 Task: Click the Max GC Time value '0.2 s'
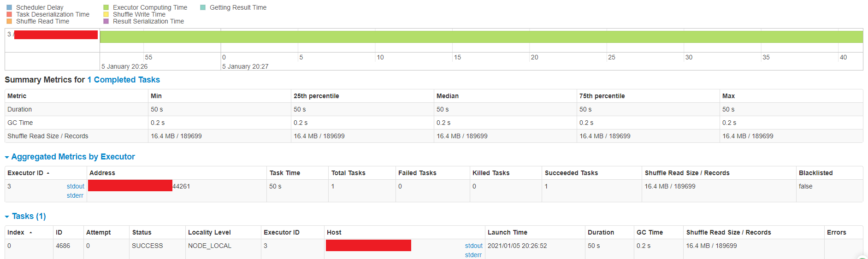click(729, 123)
